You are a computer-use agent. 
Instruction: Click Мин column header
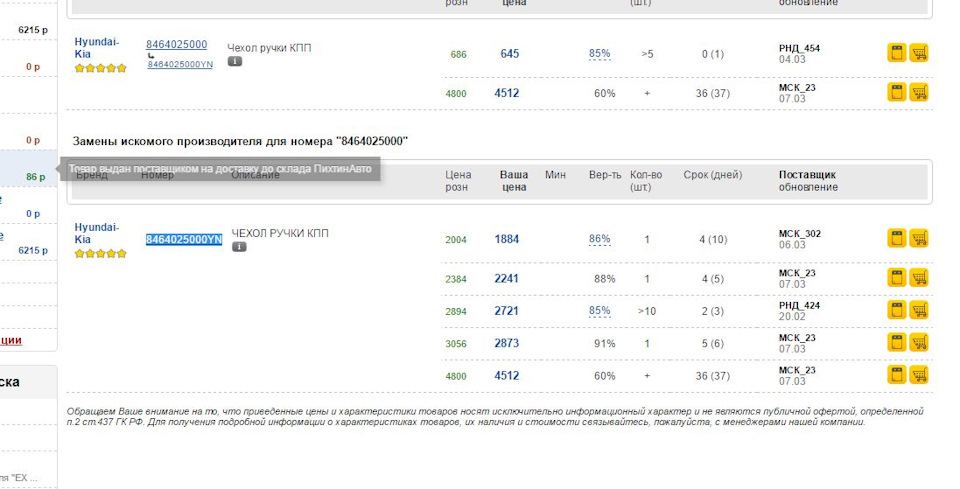555,175
